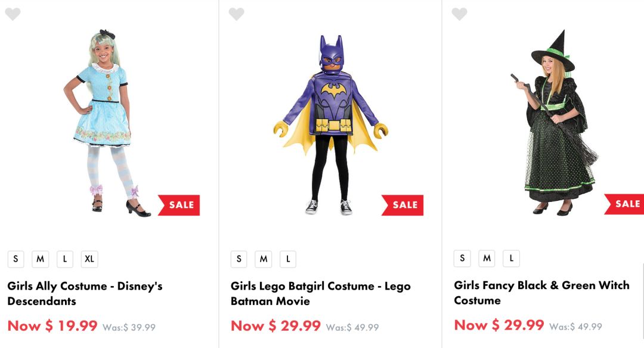Open Girls Fancy Black & Green Witch Costume
Viewport: 644px width, 348px height.
(x=541, y=293)
